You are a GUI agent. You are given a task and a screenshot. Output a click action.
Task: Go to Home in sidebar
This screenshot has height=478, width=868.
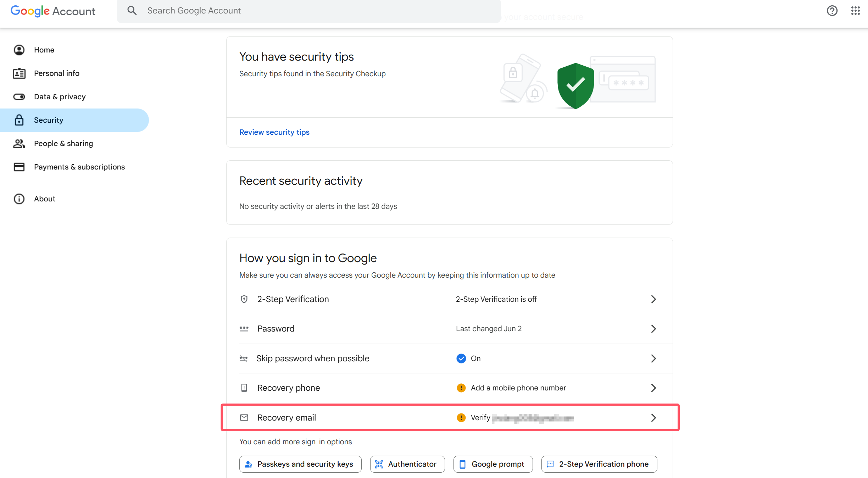[x=74, y=50]
